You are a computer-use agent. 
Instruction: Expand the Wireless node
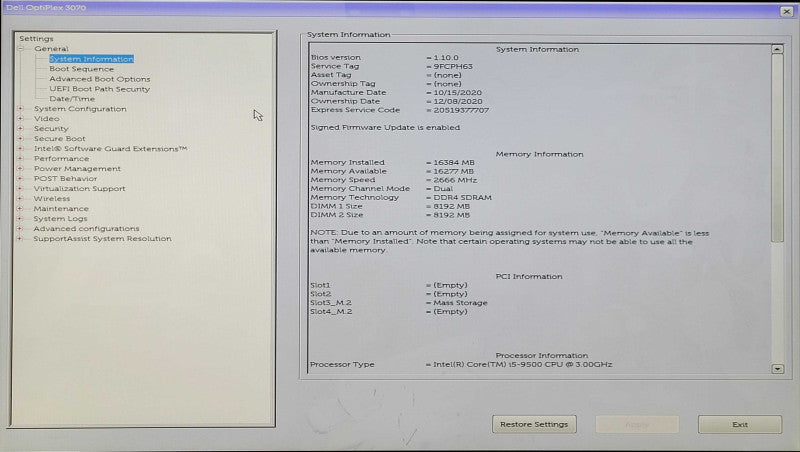click(x=21, y=198)
